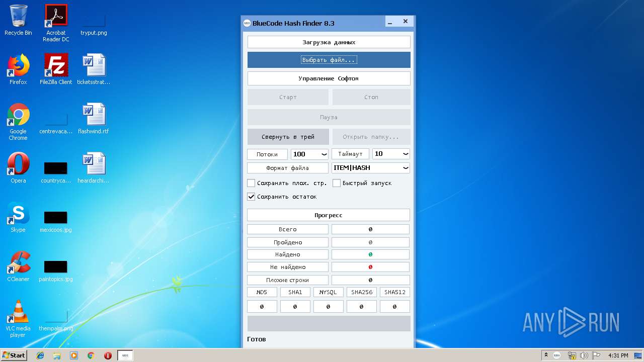Launch Opera from the desktop
The image size is (644, 362).
[x=18, y=168]
